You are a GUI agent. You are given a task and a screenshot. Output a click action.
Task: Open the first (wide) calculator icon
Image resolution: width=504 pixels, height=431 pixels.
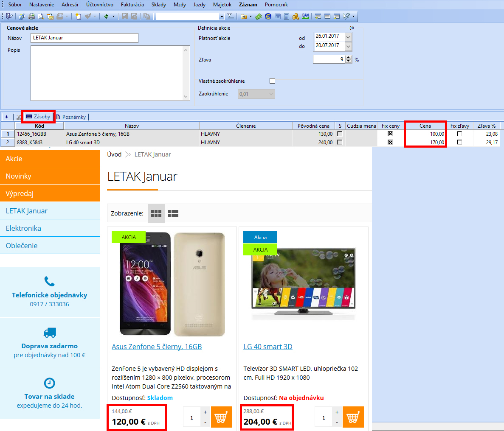(278, 17)
